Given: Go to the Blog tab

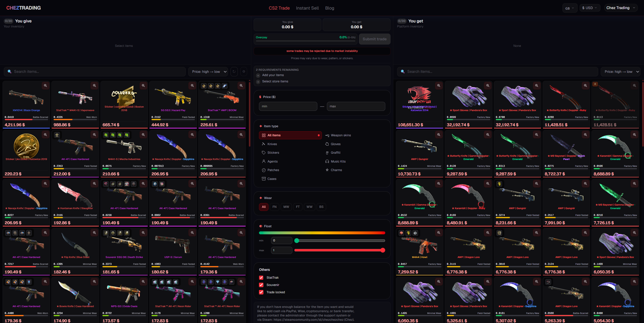Looking at the screenshot, I should click(x=329, y=8).
